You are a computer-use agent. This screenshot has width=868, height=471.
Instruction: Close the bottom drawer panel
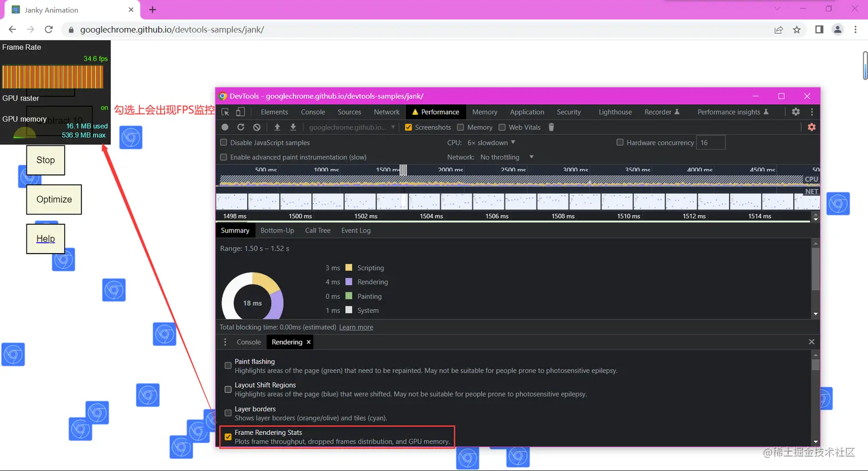point(812,342)
